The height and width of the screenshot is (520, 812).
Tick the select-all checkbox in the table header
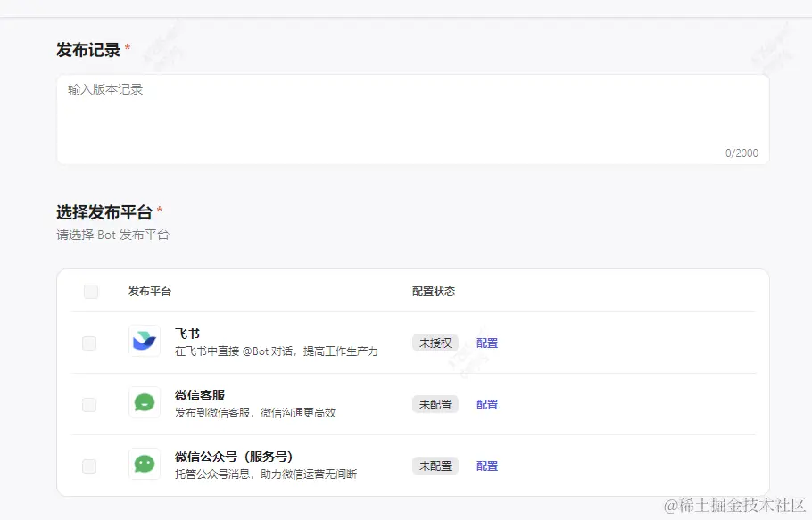pos(91,292)
